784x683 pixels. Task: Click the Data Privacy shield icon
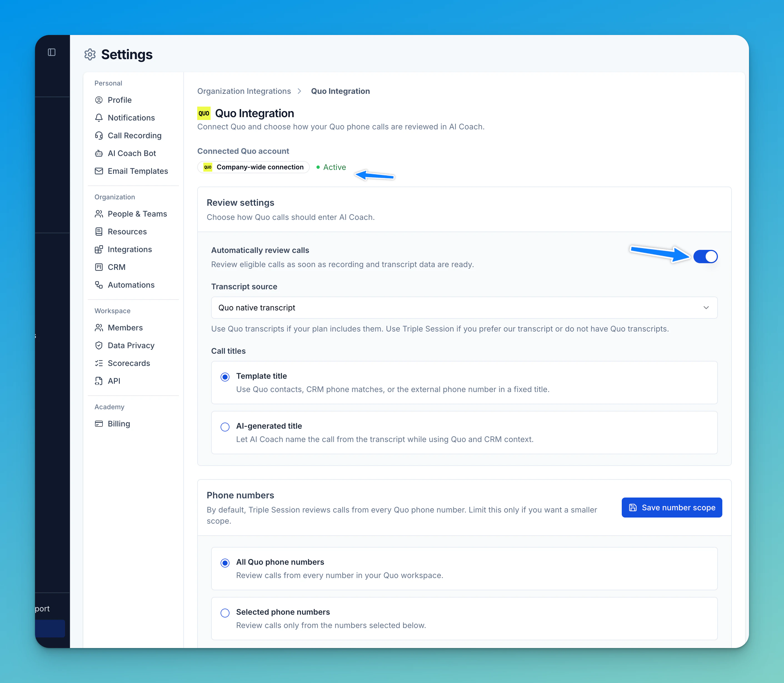click(x=99, y=345)
